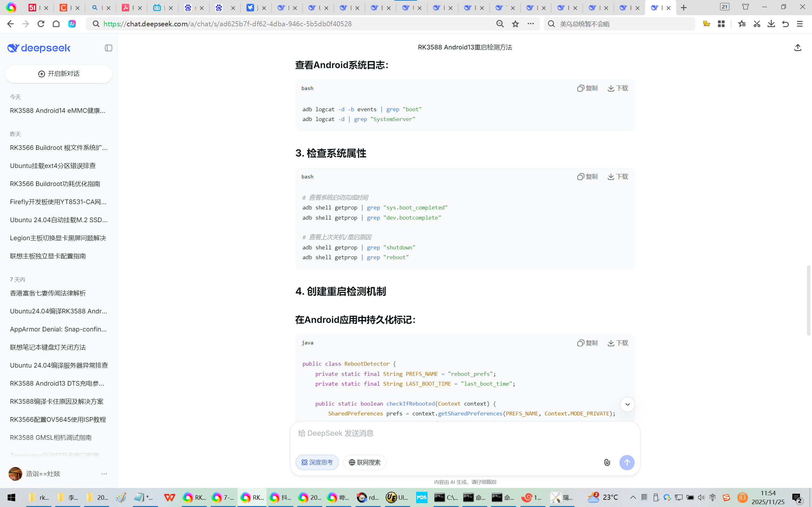Viewport: 812px width, 507px height.
Task: Open RK3566 Buildroot功耗优化指南 conversation
Action: click(55, 184)
